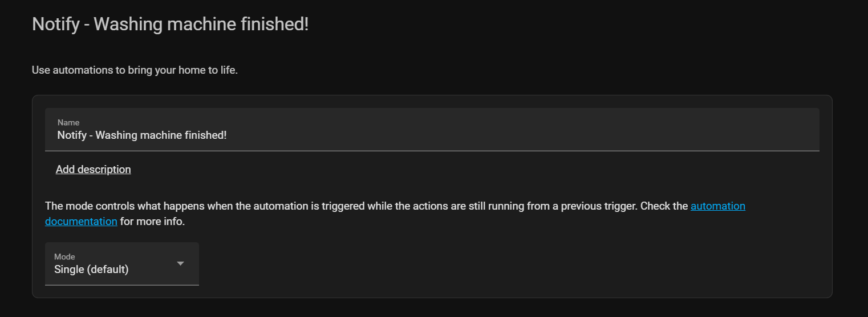Click 'Use automations to bring your home to life' text

coord(135,71)
